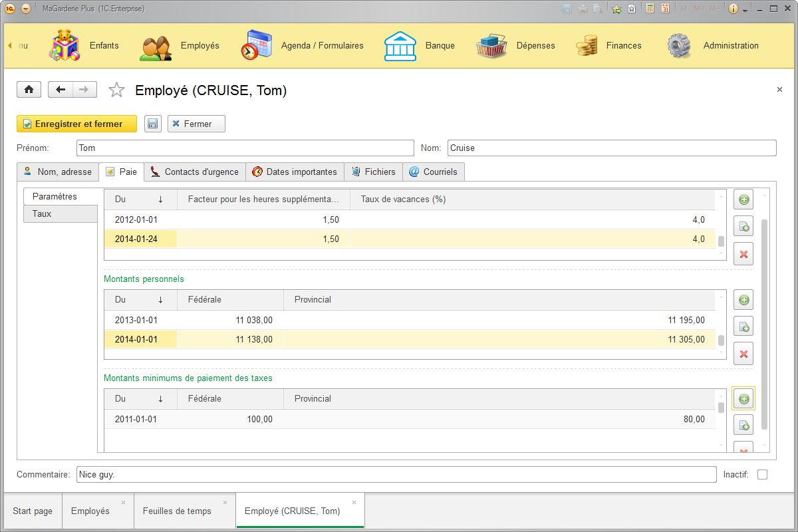The image size is (798, 532).
Task: Collapse the left menu with the chevron
Action: click(x=9, y=45)
